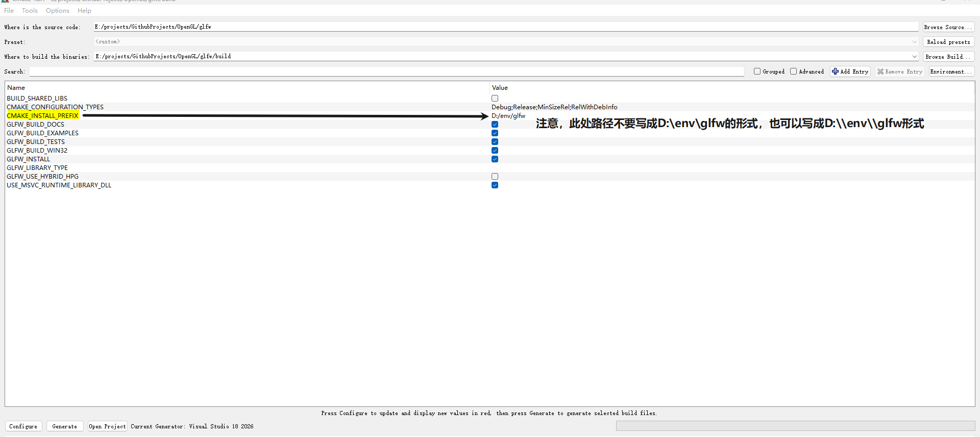This screenshot has width=980, height=437.
Task: Uncheck USE_MSVC_RUNTIME_LIBRARY_DLL checkbox
Action: (x=495, y=185)
